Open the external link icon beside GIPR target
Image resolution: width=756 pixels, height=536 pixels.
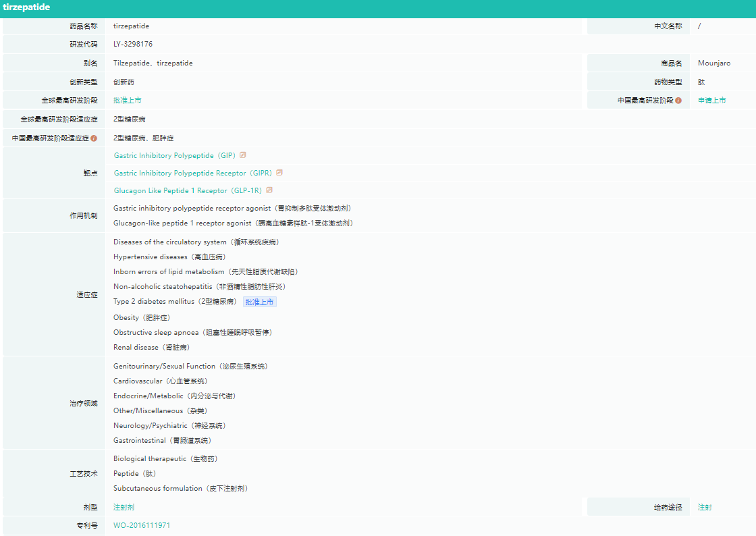tap(279, 172)
